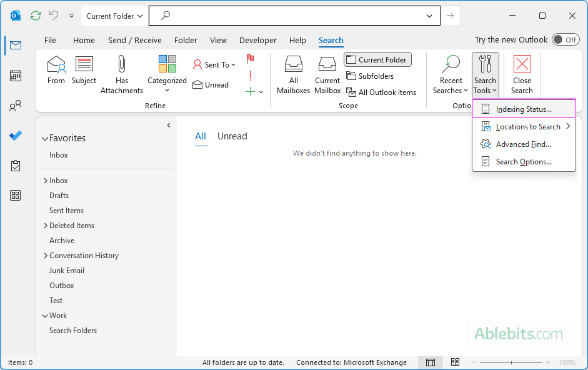Open Recent Searches
Viewport: 588px width, 370px height.
coord(451,74)
